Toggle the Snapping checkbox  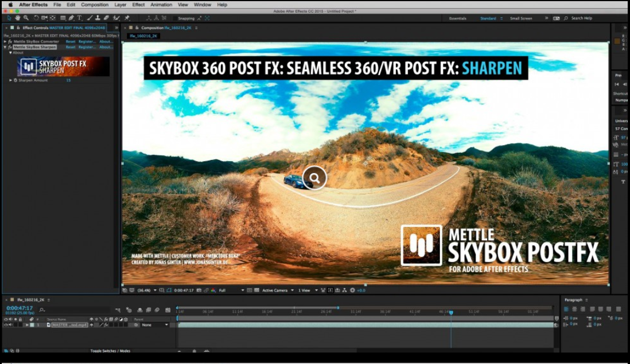[x=175, y=18]
